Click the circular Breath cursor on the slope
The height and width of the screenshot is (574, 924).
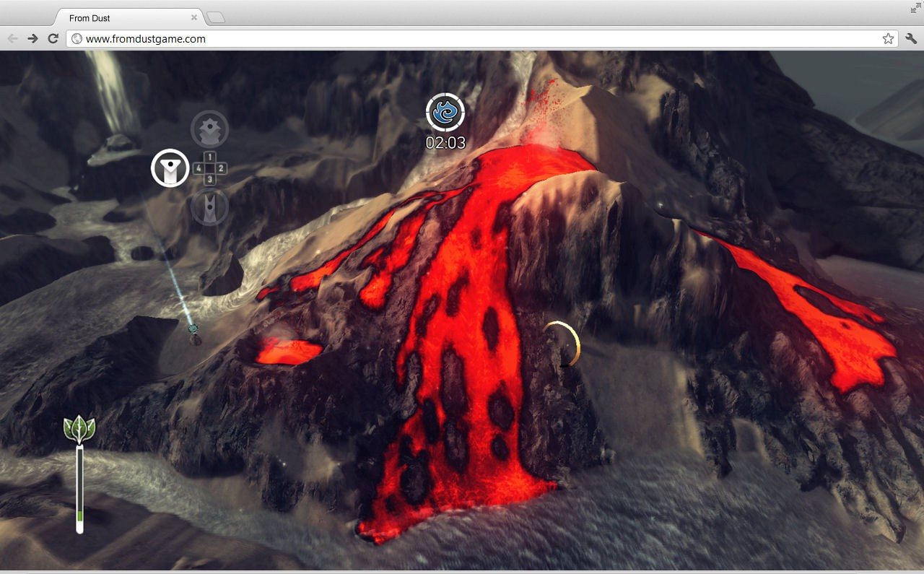click(562, 344)
